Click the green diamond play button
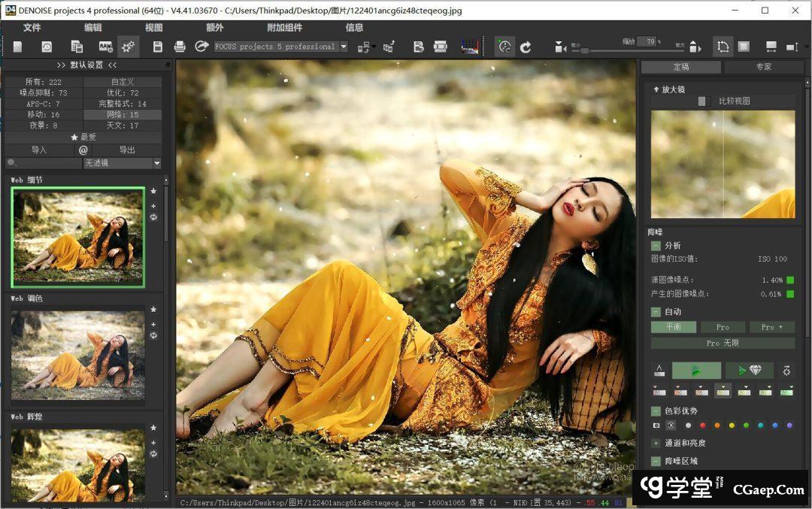This screenshot has width=812, height=509. tap(750, 371)
